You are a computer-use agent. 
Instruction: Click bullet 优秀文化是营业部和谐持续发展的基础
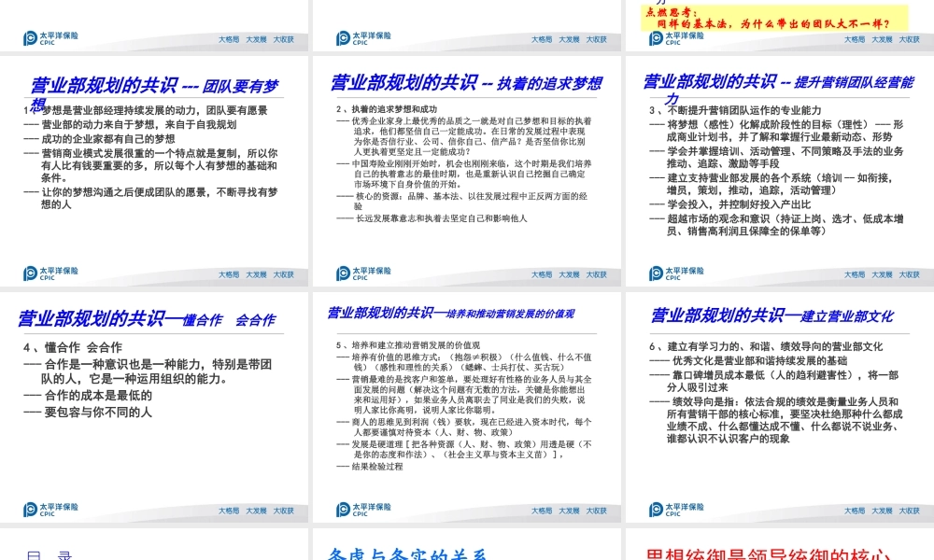coord(748,360)
